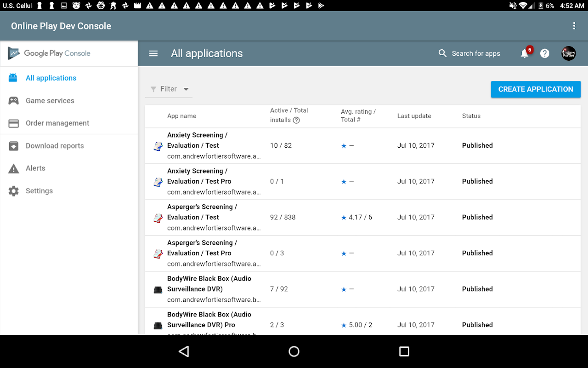This screenshot has width=588, height=368.
Task: Click the search magnifier icon
Action: click(442, 53)
